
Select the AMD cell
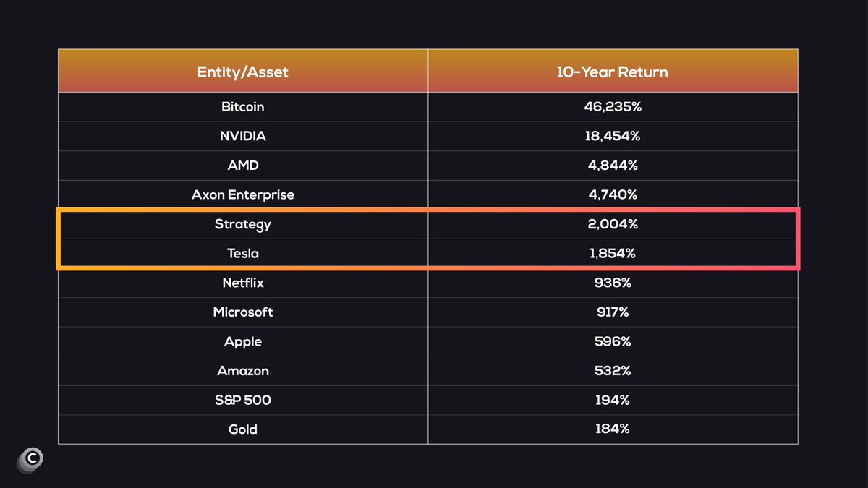point(243,166)
